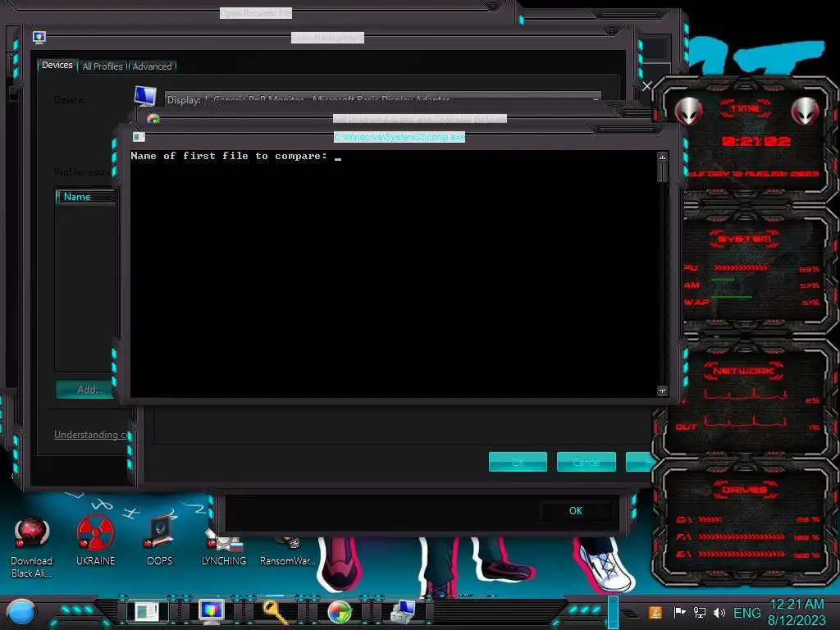
Task: Switch to the All Profiles tab
Action: click(x=103, y=66)
